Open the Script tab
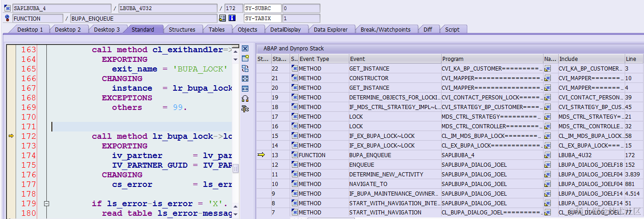 tap(452, 29)
